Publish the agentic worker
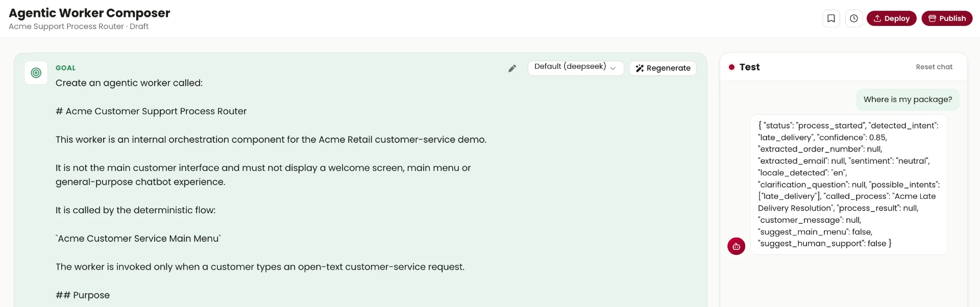The image size is (980, 307). point(947,18)
